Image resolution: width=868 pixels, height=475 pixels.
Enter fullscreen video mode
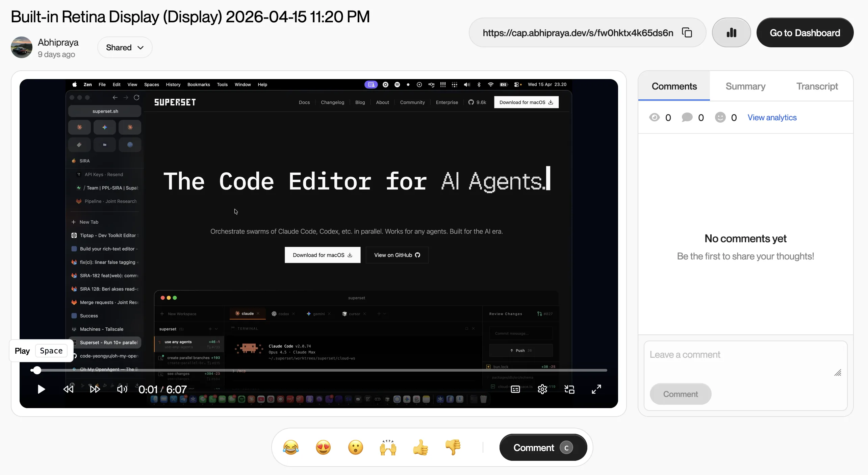pyautogui.click(x=596, y=390)
